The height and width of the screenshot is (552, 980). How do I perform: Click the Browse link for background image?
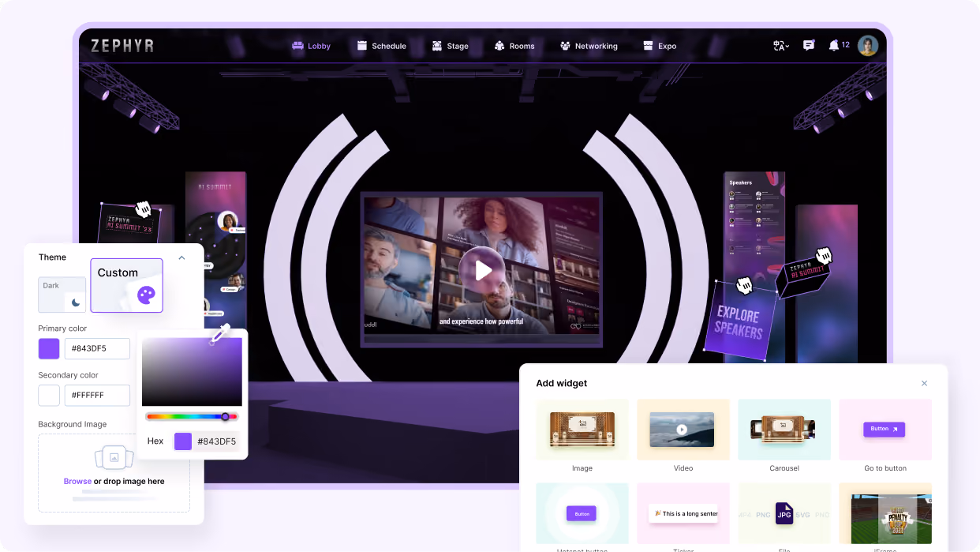[x=77, y=481]
